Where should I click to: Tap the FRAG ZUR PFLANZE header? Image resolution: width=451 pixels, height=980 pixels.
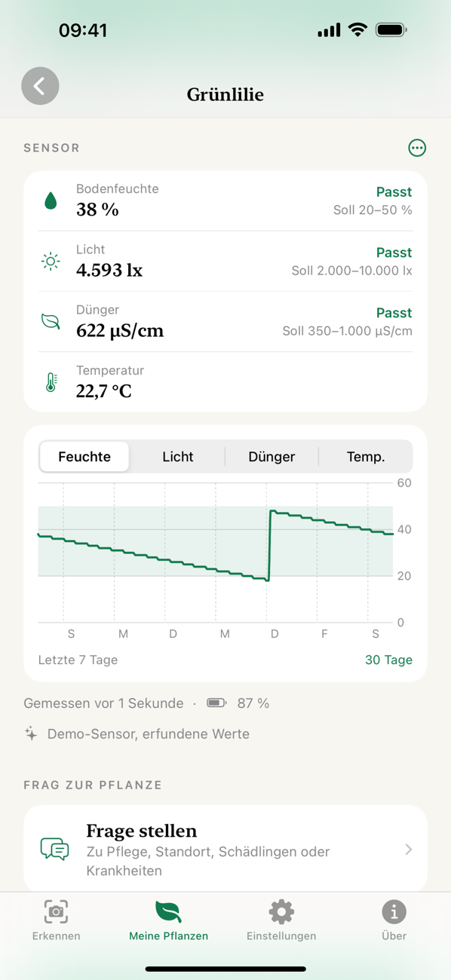point(93,785)
